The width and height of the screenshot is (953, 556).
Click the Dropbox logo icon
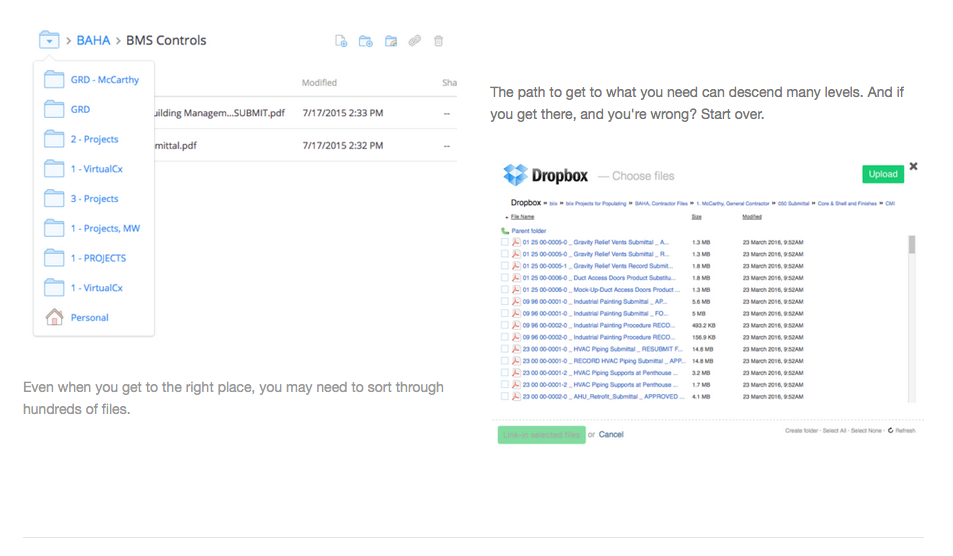pyautogui.click(x=515, y=175)
